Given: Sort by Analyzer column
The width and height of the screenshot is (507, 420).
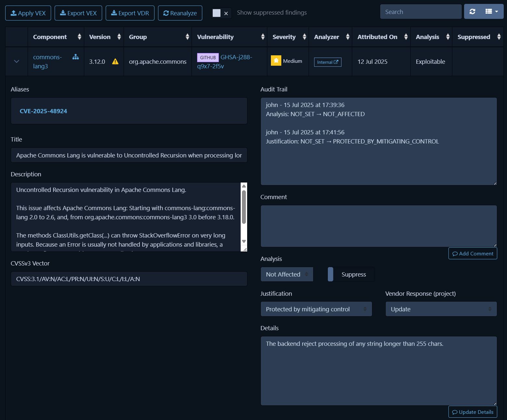Looking at the screenshot, I should [x=330, y=37].
